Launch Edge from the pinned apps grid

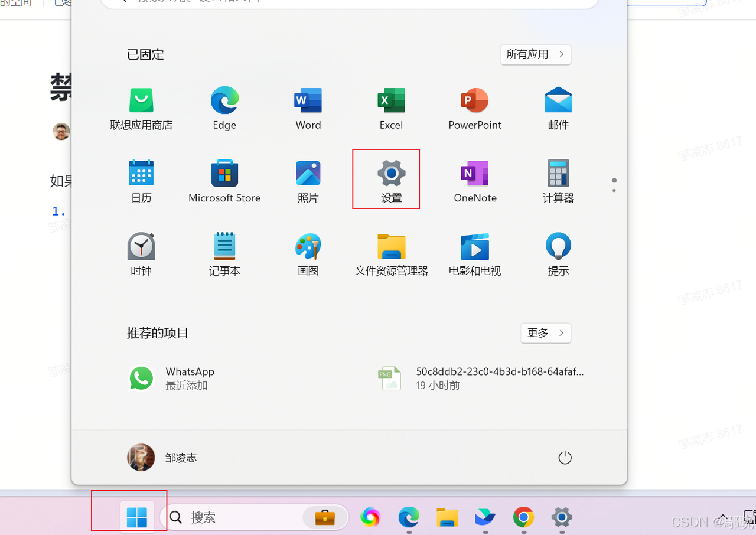click(224, 109)
